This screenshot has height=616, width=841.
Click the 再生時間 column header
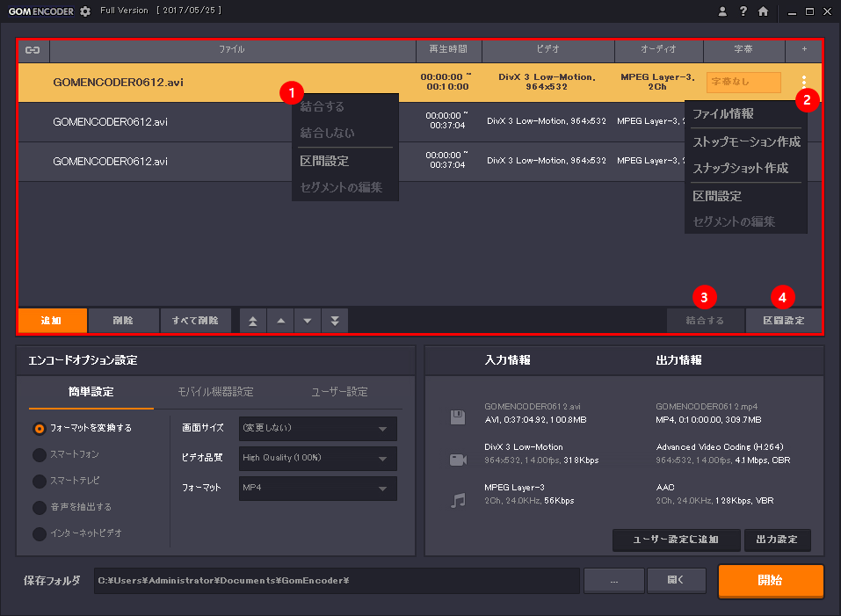tap(448, 49)
